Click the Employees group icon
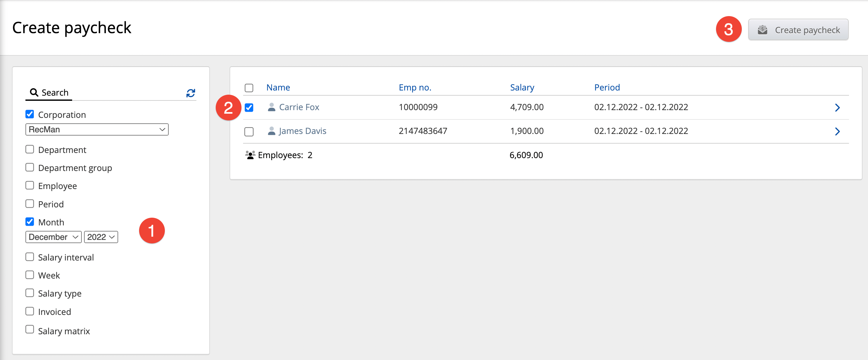868x360 pixels. 250,155
